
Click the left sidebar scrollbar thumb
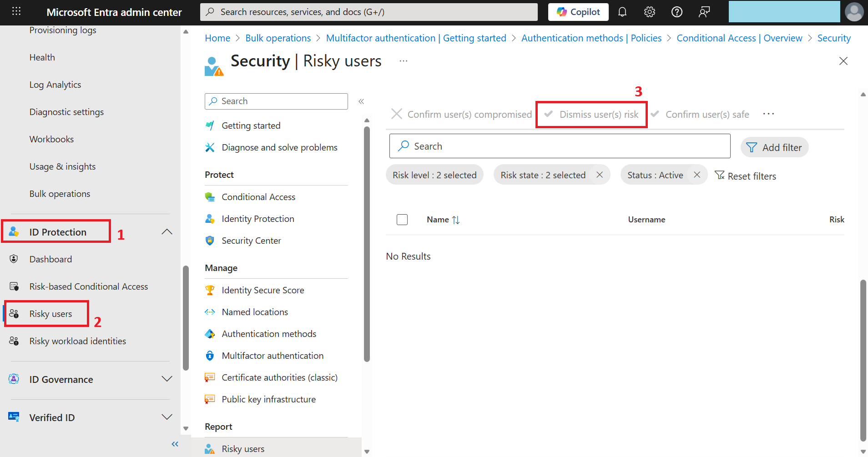pyautogui.click(x=186, y=317)
